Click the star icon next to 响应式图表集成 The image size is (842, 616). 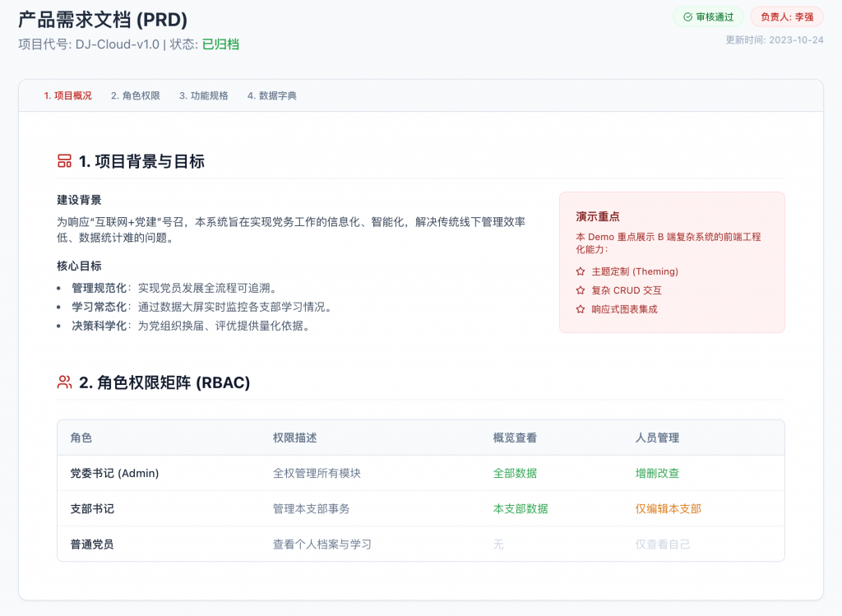[581, 309]
